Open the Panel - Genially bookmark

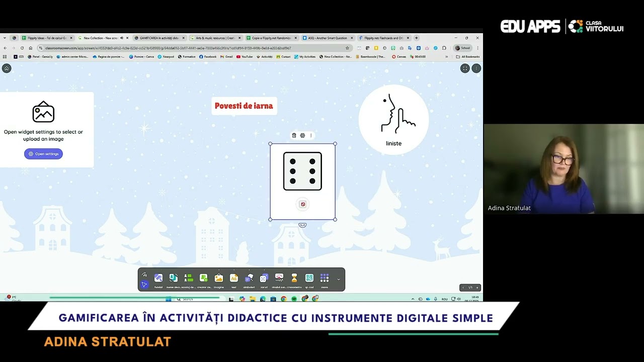pos(40,56)
